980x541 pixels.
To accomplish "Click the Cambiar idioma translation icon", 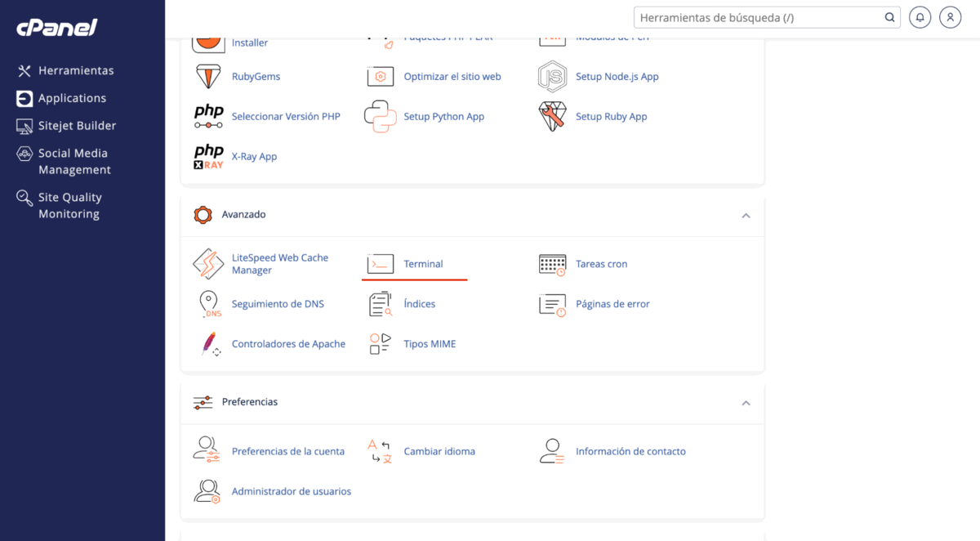I will [x=380, y=450].
